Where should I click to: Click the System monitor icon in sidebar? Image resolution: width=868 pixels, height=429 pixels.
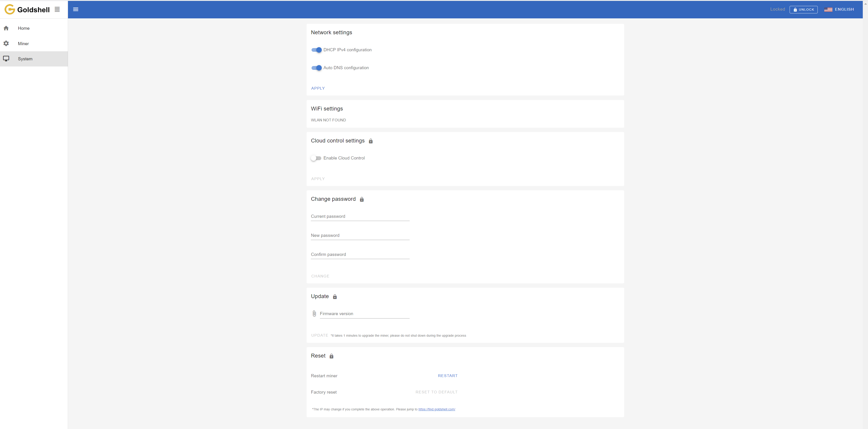6,59
